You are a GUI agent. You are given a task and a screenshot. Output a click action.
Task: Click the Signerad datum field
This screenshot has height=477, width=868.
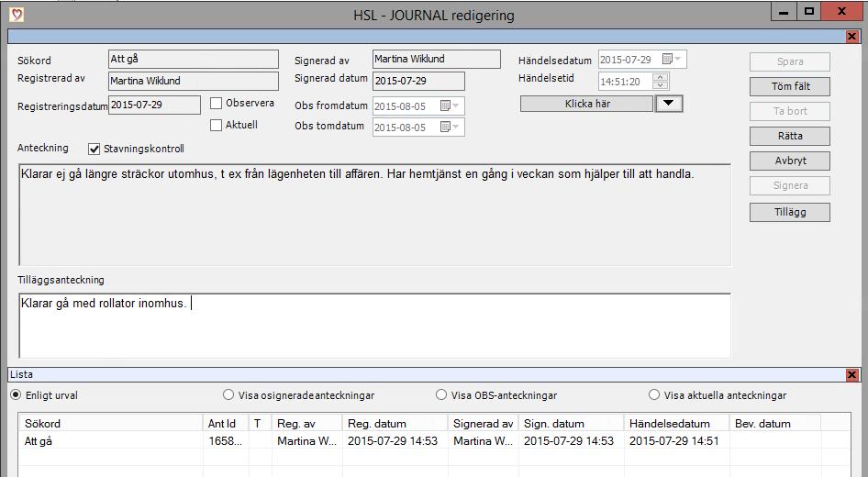418,82
